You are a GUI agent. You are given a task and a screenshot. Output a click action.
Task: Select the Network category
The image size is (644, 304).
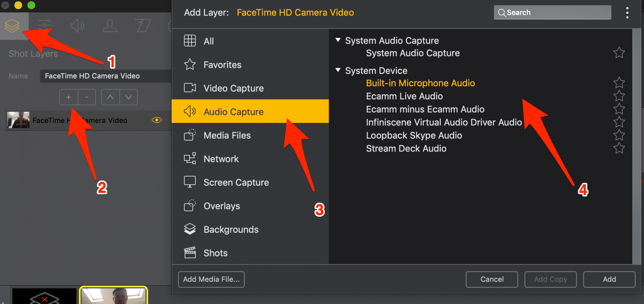(250, 159)
